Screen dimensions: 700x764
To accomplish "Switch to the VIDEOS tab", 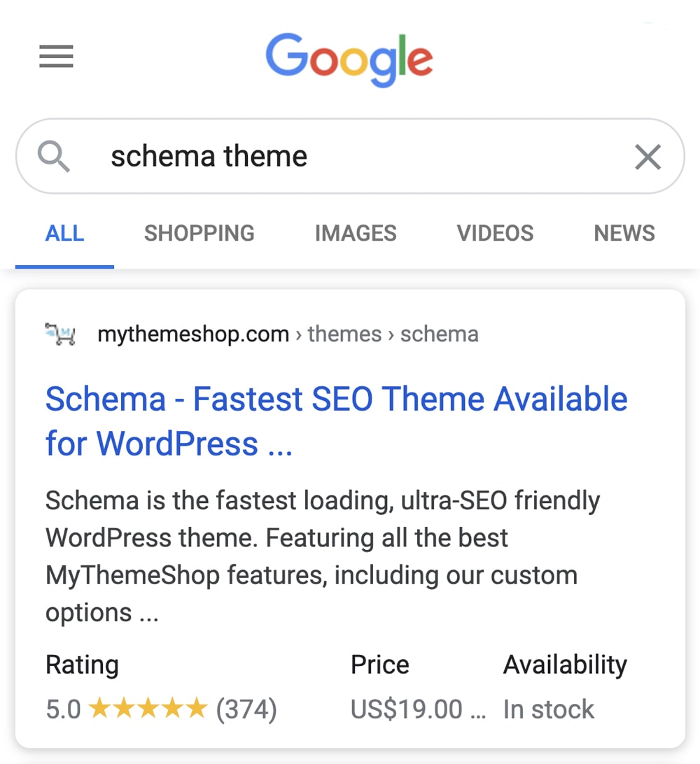I will [495, 233].
